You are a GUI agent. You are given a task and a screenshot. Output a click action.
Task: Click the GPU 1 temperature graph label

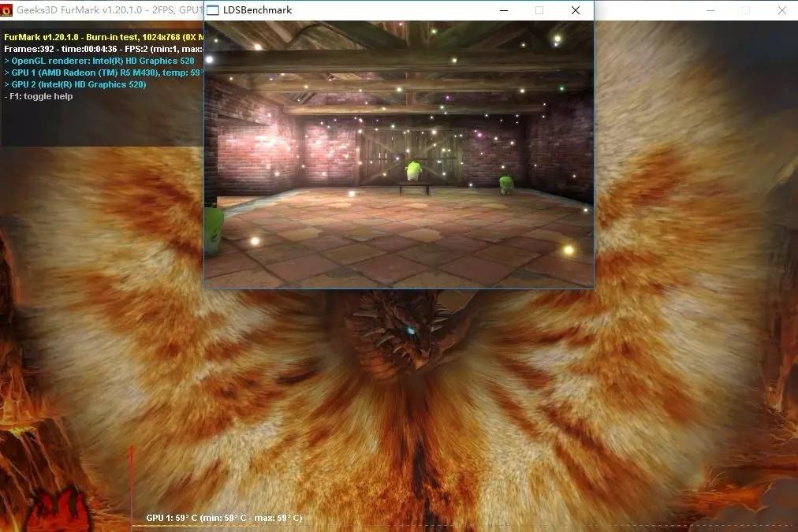[x=224, y=519]
